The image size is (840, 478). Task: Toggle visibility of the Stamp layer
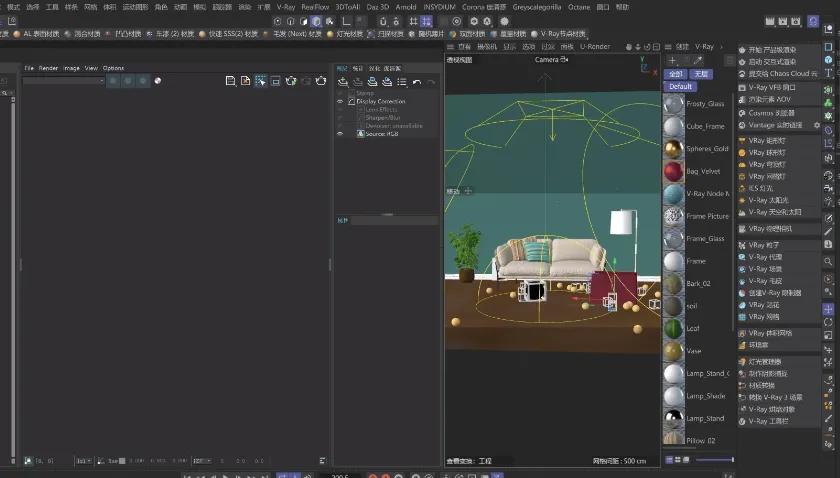click(340, 93)
